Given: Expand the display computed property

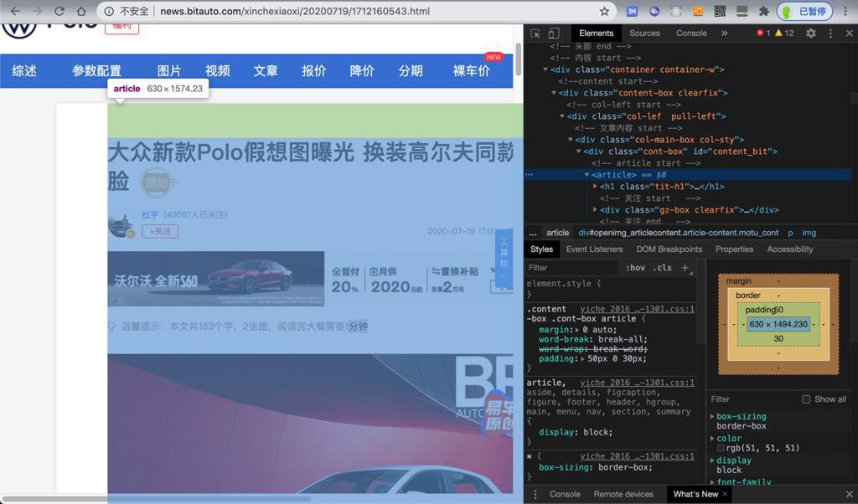Looking at the screenshot, I should point(712,460).
